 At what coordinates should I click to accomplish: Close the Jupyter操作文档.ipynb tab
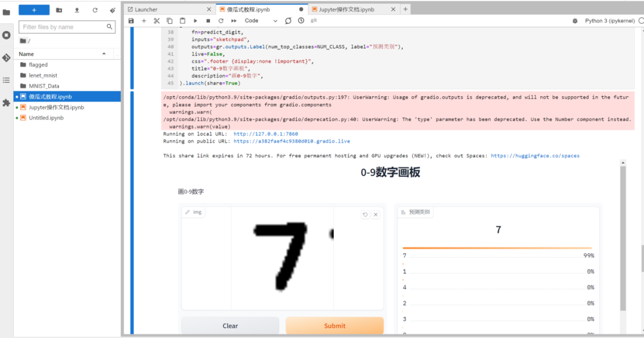[393, 9]
